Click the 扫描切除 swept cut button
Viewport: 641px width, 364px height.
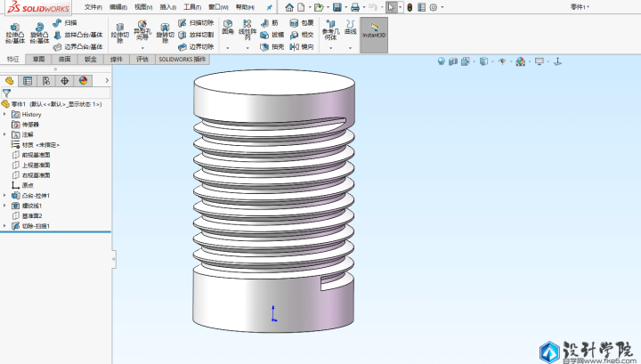[x=200, y=22]
